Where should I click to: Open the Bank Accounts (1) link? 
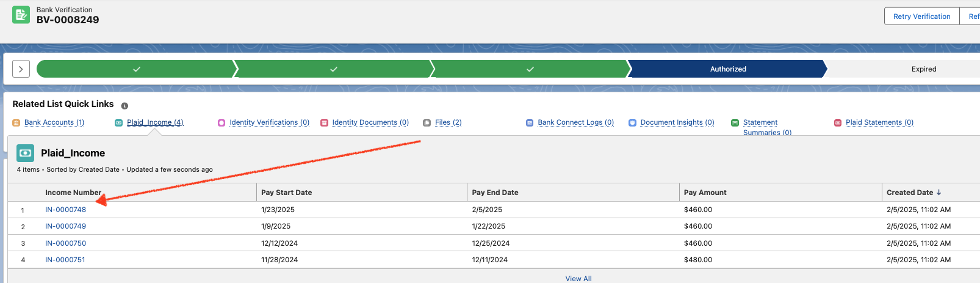[54, 122]
